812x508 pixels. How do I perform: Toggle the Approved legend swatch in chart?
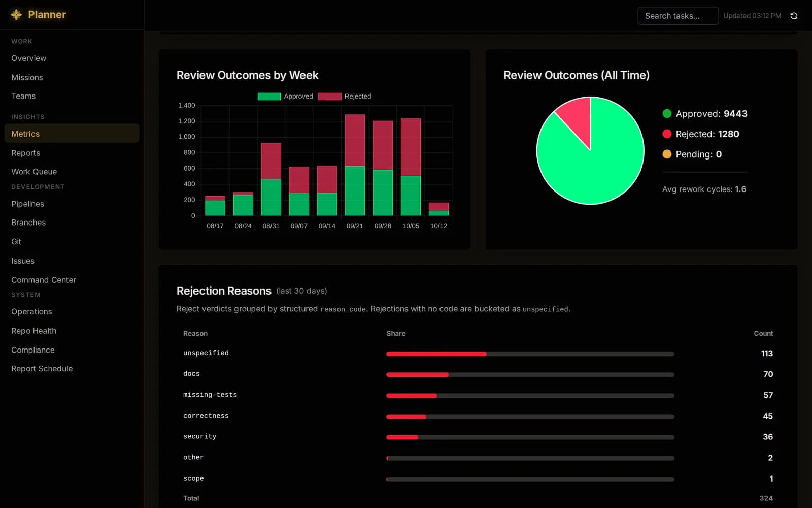point(269,97)
